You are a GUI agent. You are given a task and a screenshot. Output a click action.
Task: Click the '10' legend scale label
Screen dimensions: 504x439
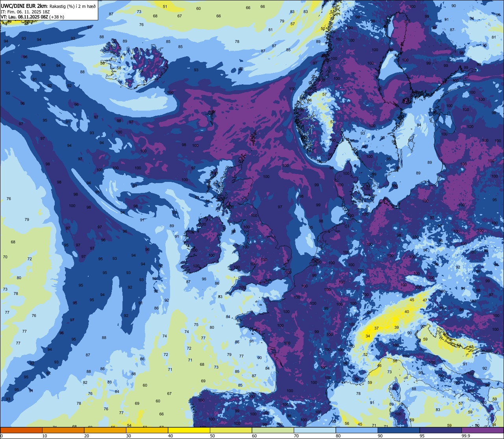pyautogui.click(x=44, y=436)
